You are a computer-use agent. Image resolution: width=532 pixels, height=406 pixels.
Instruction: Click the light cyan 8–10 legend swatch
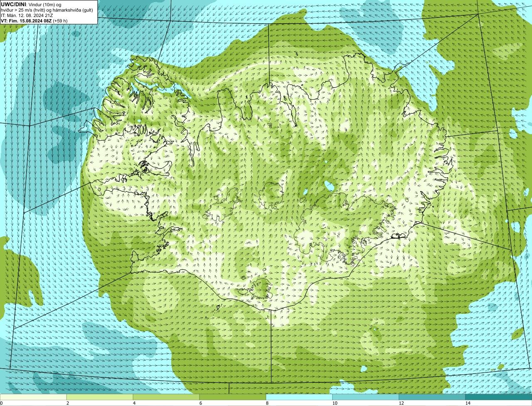pos(299,397)
